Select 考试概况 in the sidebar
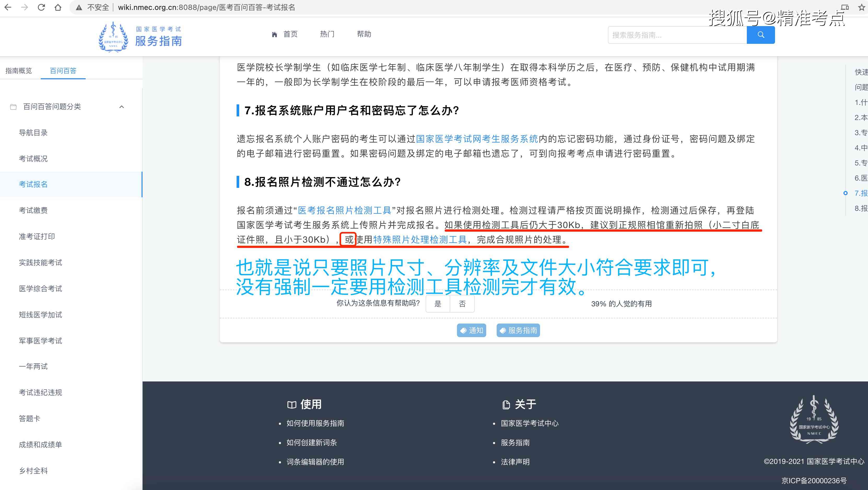Viewport: 868px width, 490px height. point(33,159)
